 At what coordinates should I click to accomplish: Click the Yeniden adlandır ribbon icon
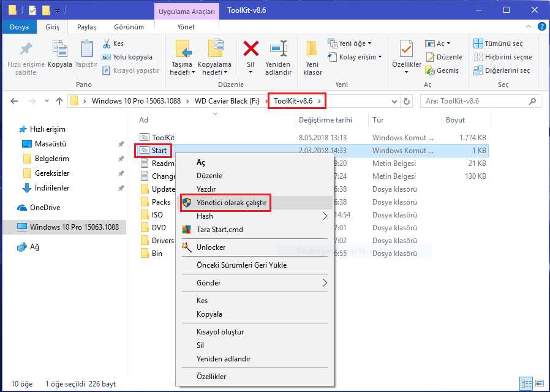[x=279, y=49]
